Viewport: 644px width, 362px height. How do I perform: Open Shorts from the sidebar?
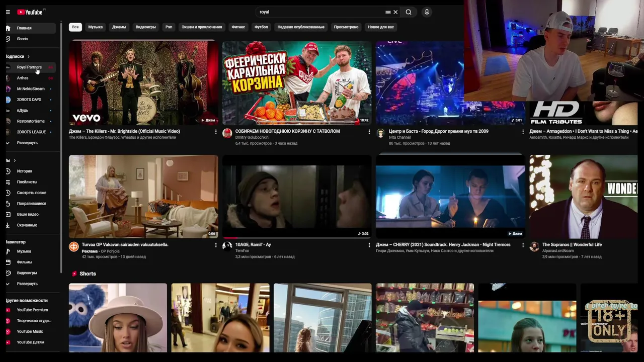[x=30, y=39]
